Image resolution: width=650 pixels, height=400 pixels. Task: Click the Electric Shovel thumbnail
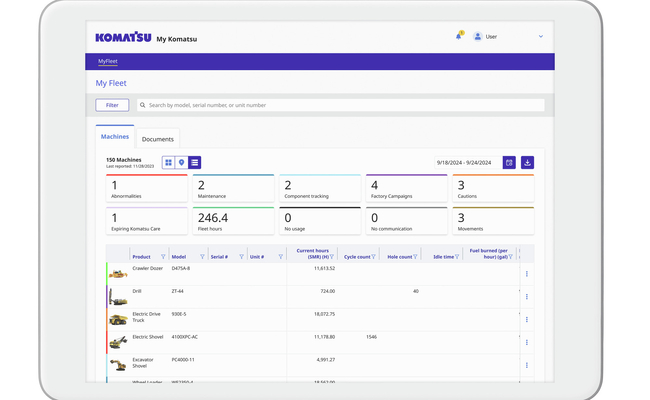tap(118, 342)
